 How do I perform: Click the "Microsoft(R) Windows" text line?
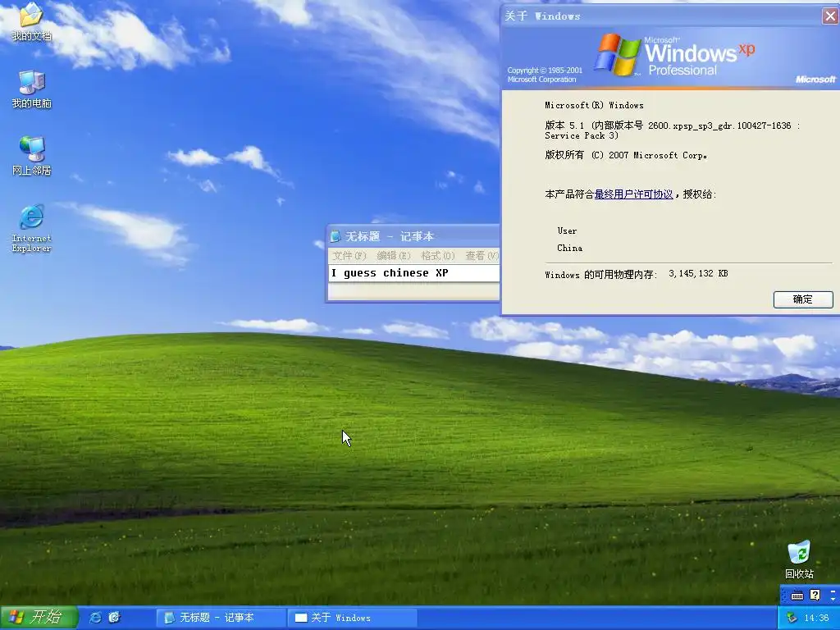tap(594, 105)
